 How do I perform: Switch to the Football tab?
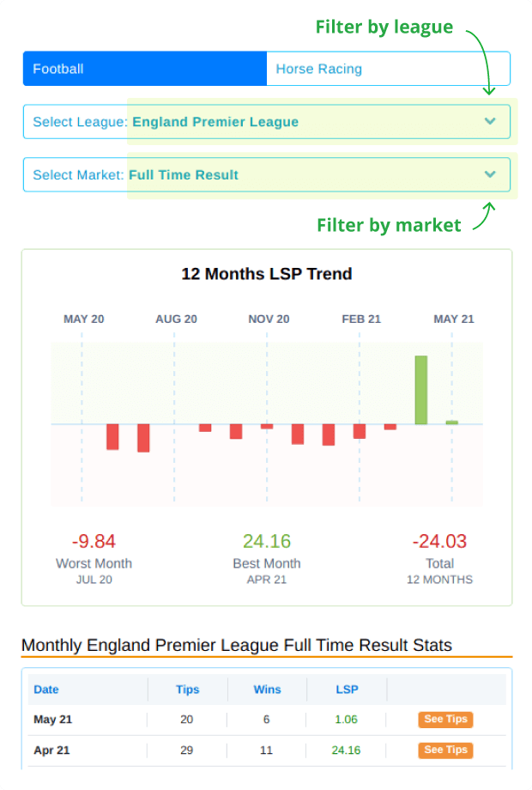144,69
